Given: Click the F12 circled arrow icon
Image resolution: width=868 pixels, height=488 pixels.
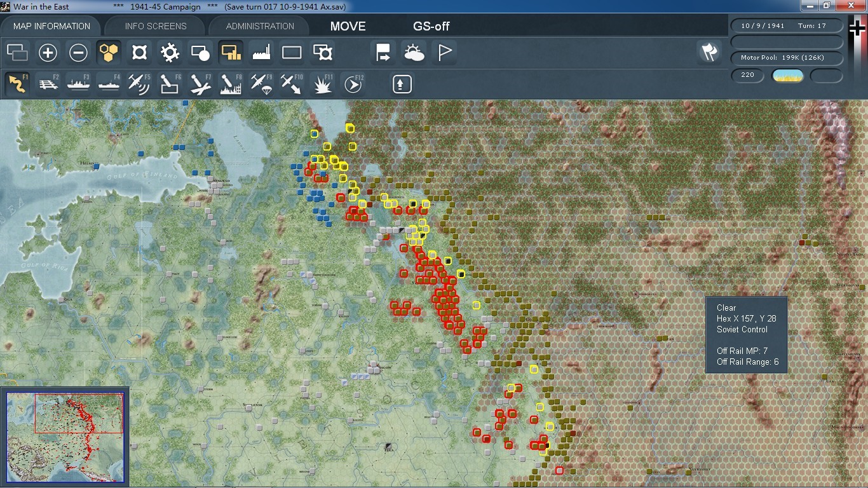Looking at the screenshot, I should click(x=353, y=84).
